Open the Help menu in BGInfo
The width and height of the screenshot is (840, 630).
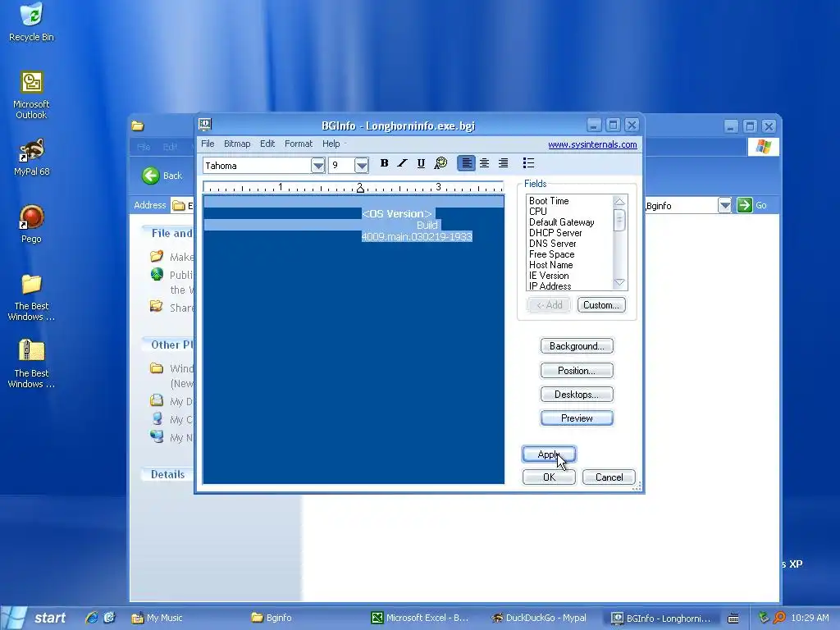pyautogui.click(x=331, y=144)
